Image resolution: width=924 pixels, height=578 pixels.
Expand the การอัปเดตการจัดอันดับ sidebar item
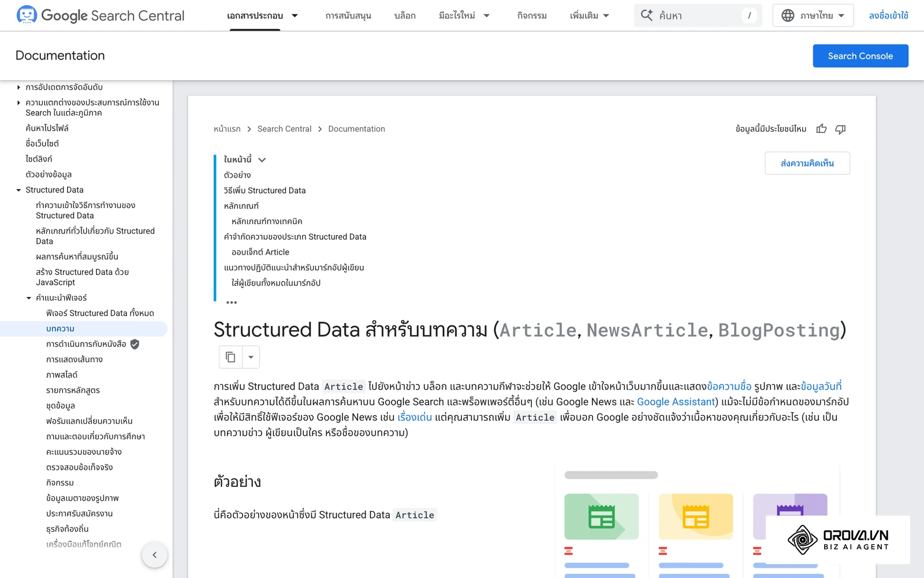tap(18, 87)
